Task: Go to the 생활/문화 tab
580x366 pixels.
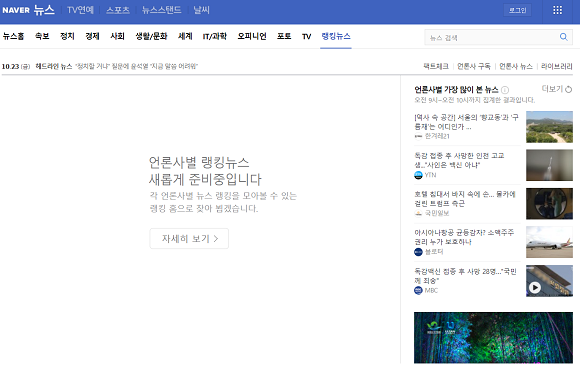Action: [x=151, y=36]
